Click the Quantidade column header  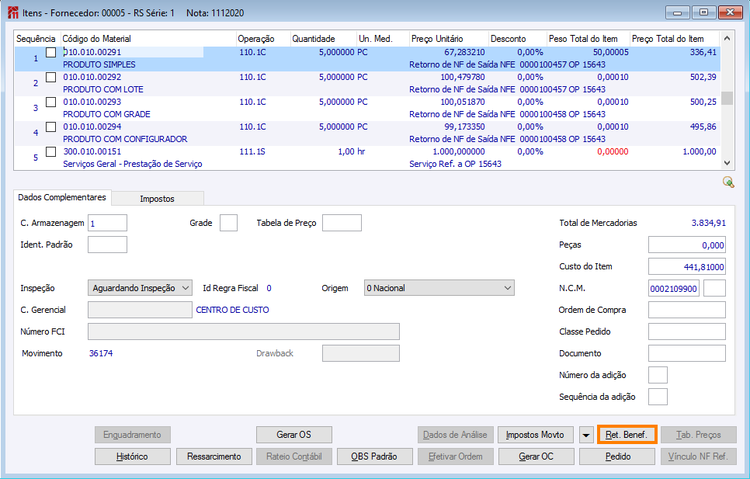(323, 39)
